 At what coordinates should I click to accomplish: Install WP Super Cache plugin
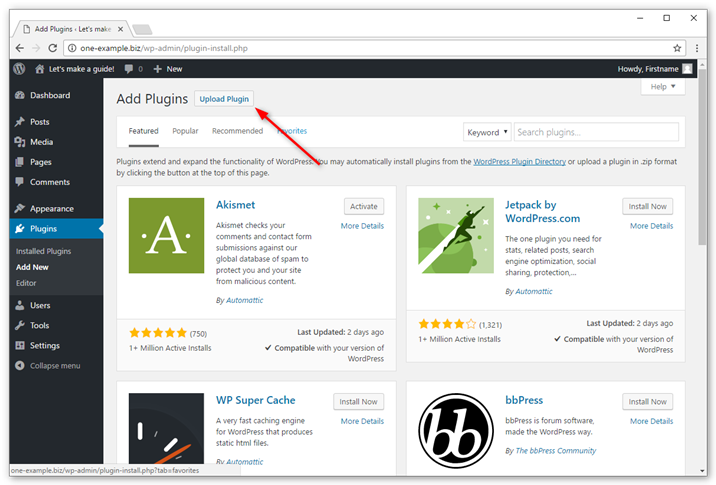pyautogui.click(x=358, y=402)
